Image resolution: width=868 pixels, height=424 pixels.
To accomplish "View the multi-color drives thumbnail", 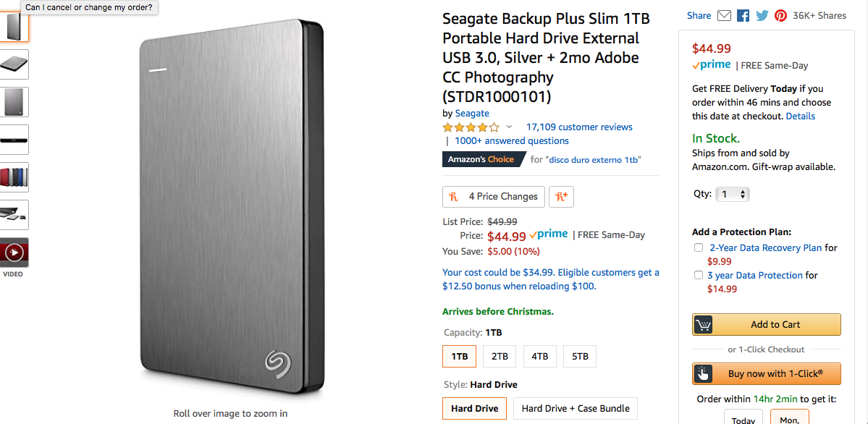I will [x=15, y=177].
